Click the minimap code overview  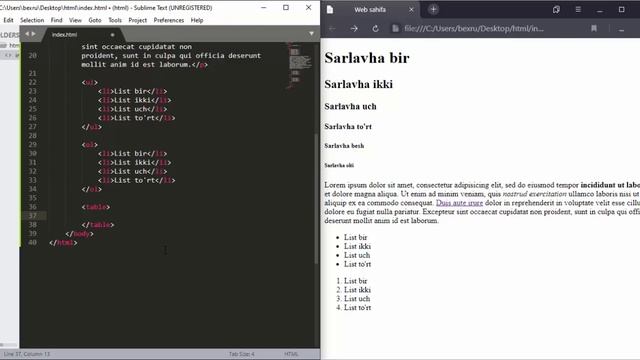(300, 65)
